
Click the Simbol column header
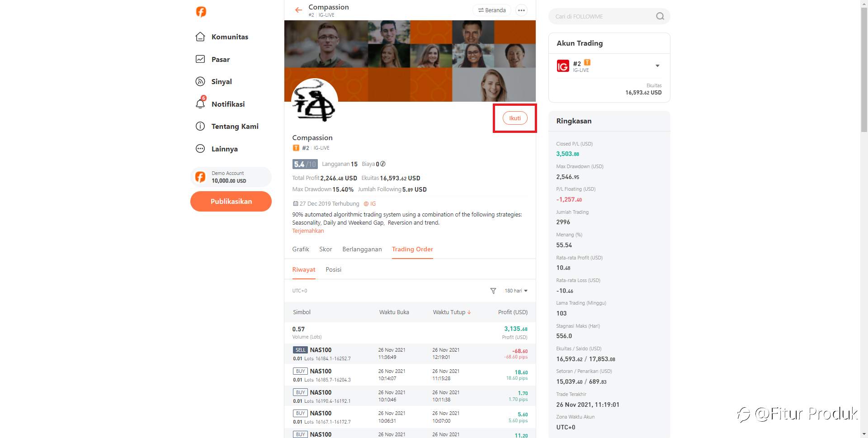point(302,312)
